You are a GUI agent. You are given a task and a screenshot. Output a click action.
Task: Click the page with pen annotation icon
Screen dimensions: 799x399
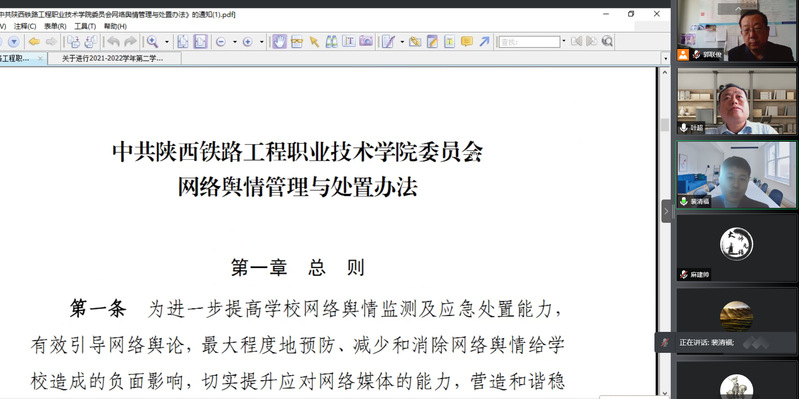point(389,42)
